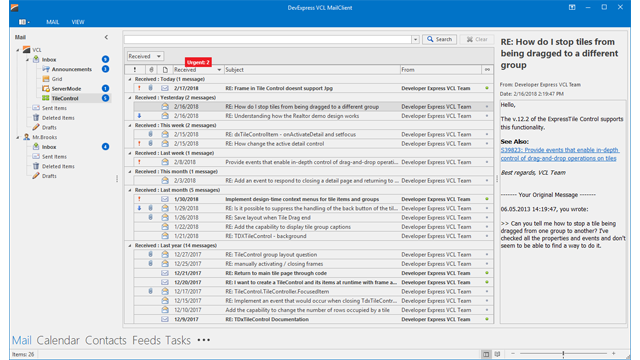Click the TileControl folder icon
The width and height of the screenshot is (640, 360).
46,98
